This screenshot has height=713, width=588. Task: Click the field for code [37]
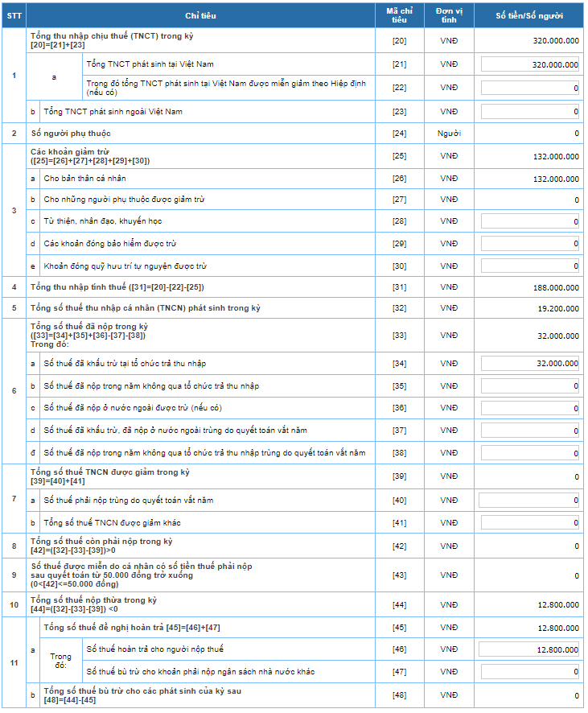pos(530,431)
